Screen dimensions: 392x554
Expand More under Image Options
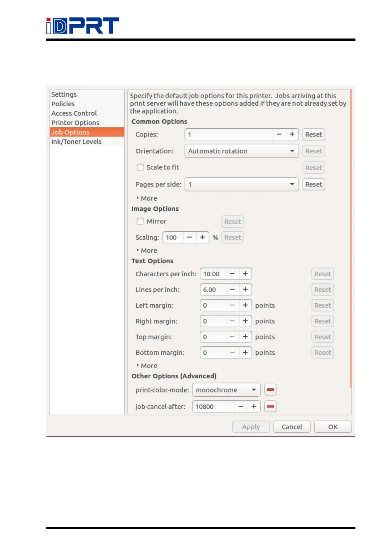[x=147, y=251]
